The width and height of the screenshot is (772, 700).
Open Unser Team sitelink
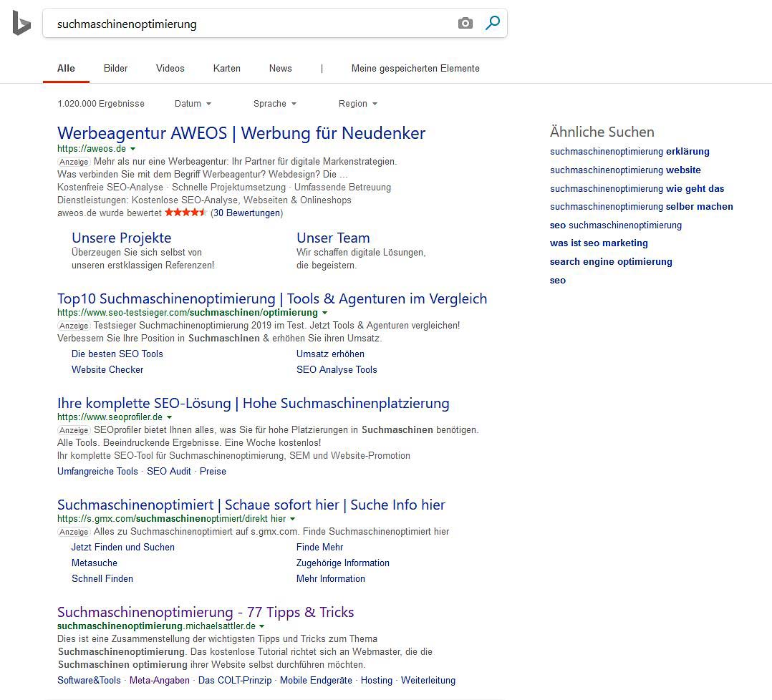point(333,238)
